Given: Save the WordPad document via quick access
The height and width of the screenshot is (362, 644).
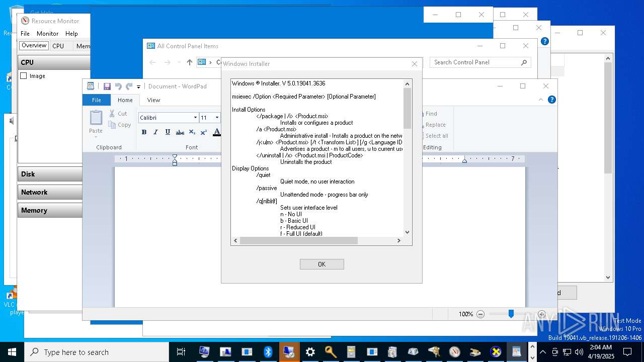Looking at the screenshot, I should coord(107,86).
